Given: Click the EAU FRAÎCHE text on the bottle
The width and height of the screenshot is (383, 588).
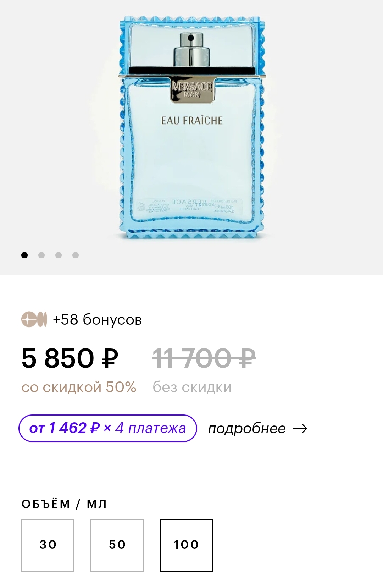Looking at the screenshot, I should [192, 121].
